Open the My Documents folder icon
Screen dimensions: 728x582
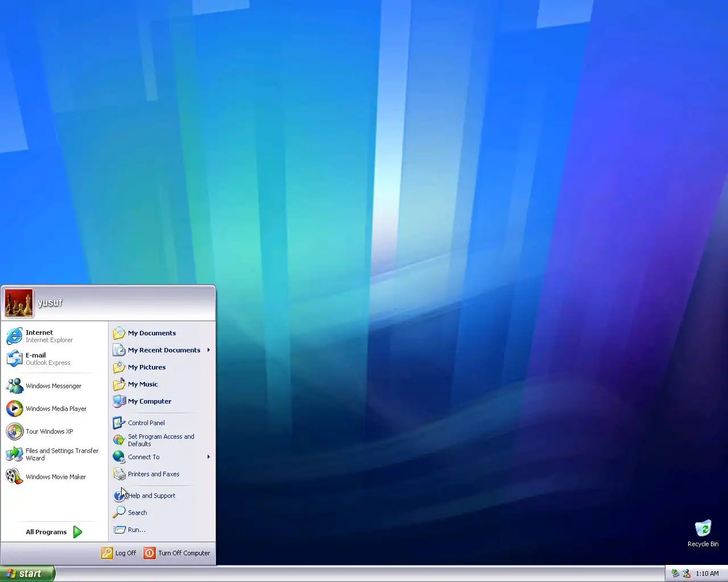119,333
